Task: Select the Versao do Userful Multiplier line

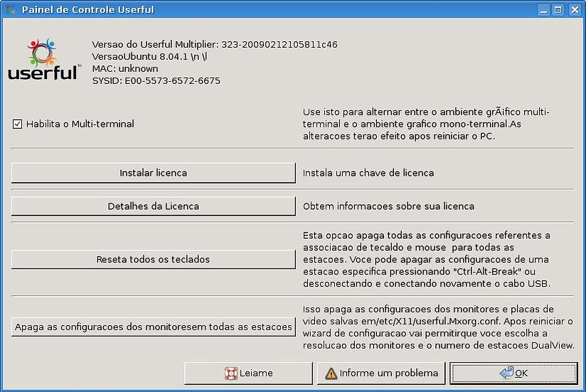Action: 215,45
